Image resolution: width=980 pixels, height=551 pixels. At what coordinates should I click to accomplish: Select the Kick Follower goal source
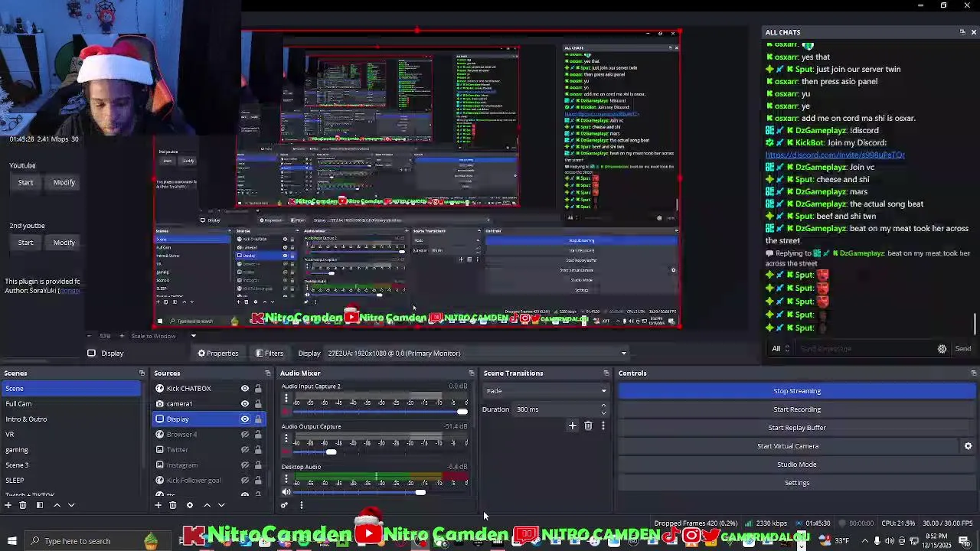194,481
